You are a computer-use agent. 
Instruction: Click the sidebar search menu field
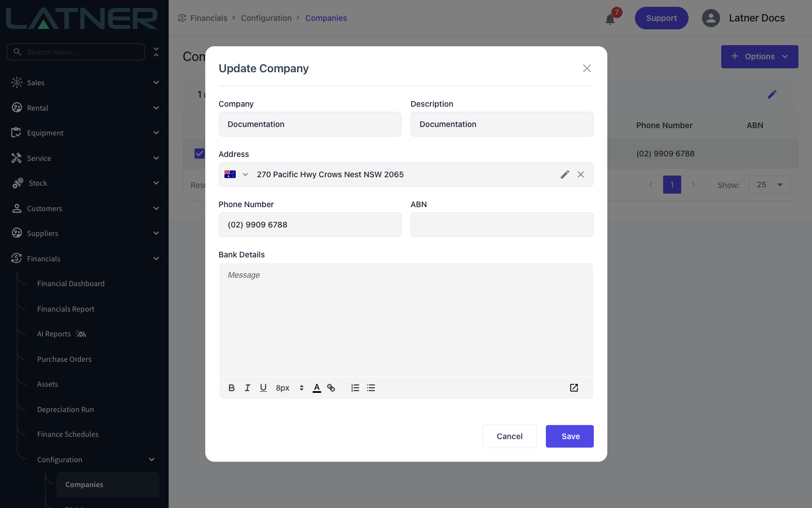click(76, 52)
